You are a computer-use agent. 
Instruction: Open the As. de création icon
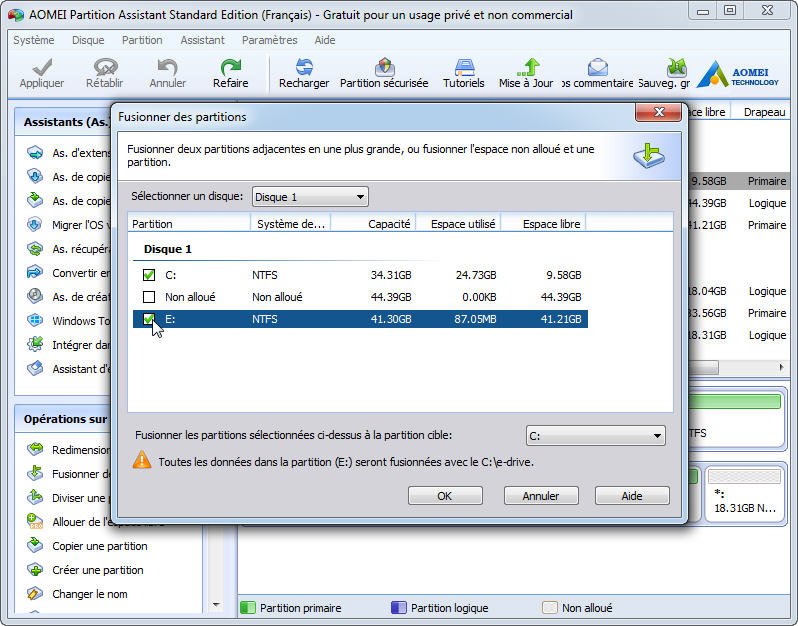point(35,296)
